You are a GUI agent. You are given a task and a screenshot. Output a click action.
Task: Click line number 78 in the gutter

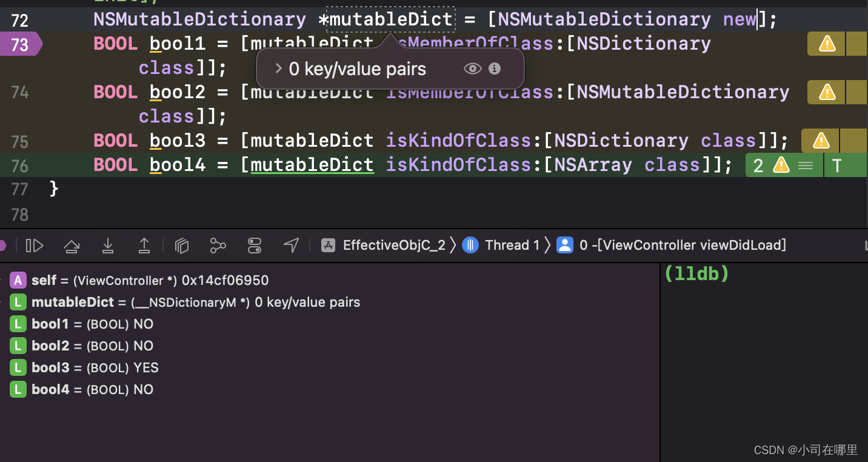[x=20, y=215]
